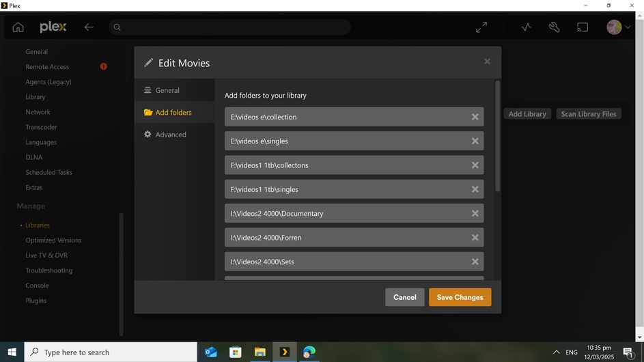
Task: Open Windows notification center icon
Action: (628, 352)
